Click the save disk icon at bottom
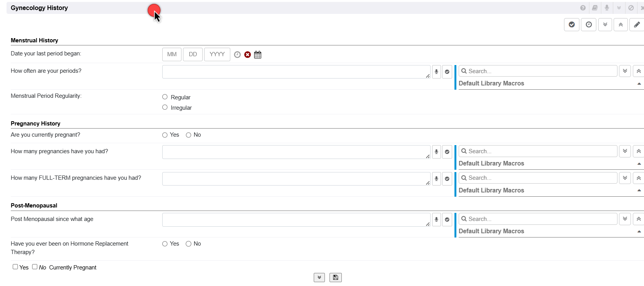The image size is (644, 286). point(335,278)
